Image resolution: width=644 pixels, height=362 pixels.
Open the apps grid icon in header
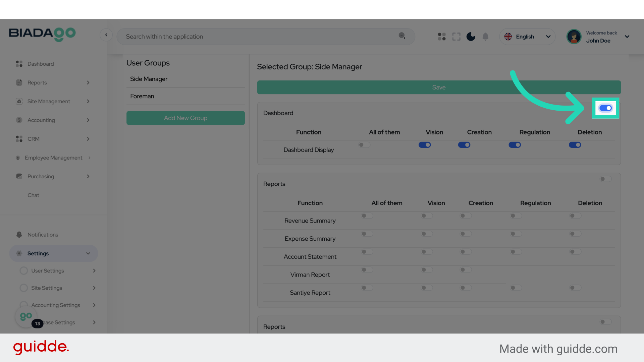point(442,37)
